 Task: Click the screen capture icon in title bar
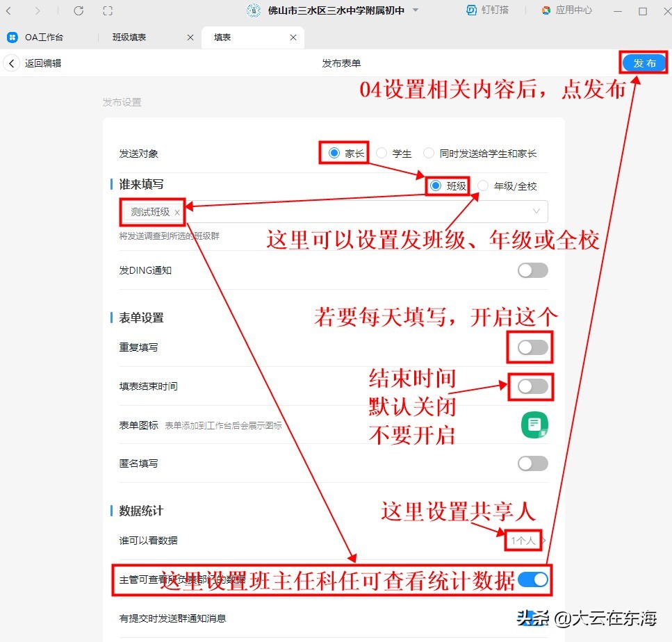(107, 10)
